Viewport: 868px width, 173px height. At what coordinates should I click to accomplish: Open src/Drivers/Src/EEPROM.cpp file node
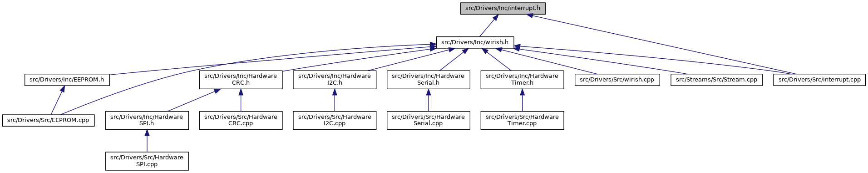pos(49,121)
